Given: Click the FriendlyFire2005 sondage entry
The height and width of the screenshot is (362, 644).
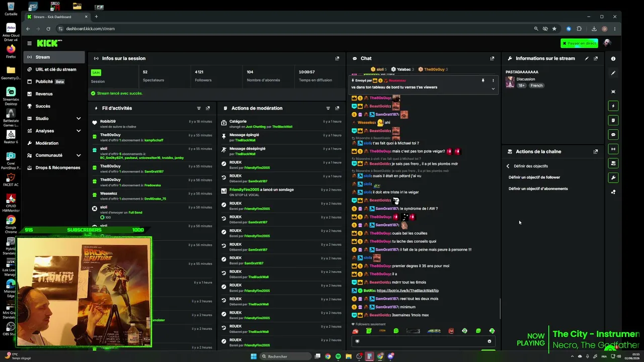Looking at the screenshot, I should 281,192.
